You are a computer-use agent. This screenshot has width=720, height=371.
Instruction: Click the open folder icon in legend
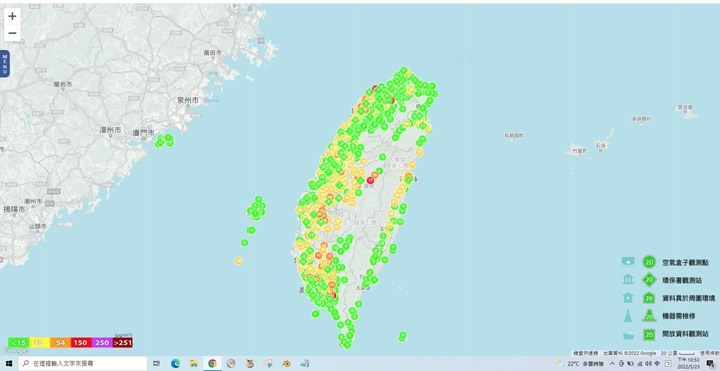[628, 334]
